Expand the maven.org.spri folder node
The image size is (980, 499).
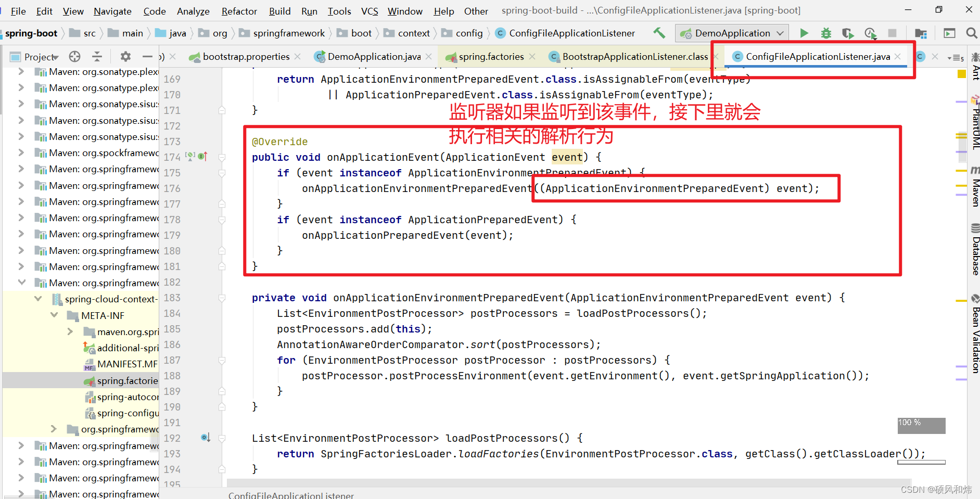pos(70,331)
